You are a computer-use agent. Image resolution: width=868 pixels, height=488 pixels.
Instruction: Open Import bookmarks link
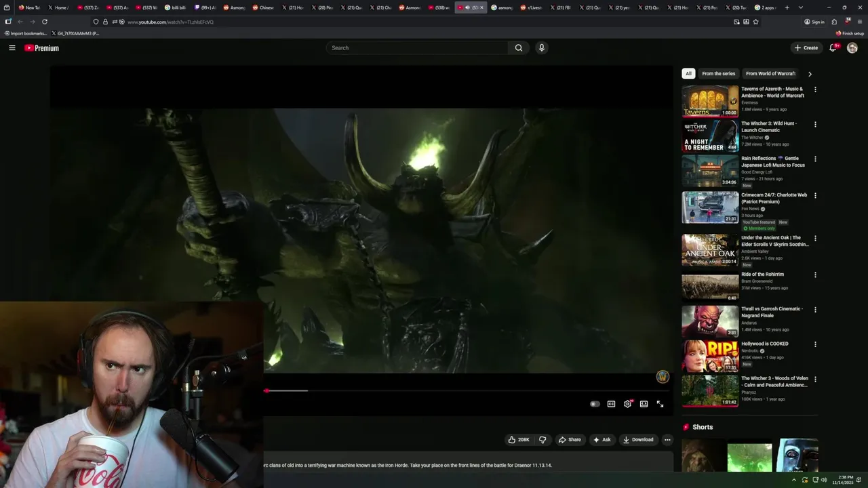pyautogui.click(x=25, y=33)
